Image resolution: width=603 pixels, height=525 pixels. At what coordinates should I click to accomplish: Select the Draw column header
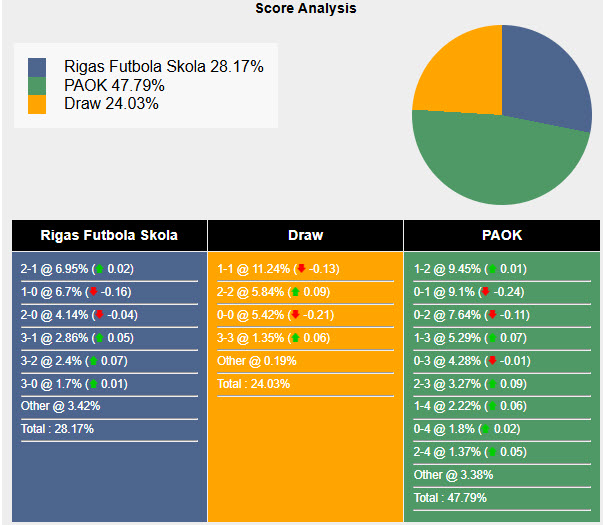point(305,235)
